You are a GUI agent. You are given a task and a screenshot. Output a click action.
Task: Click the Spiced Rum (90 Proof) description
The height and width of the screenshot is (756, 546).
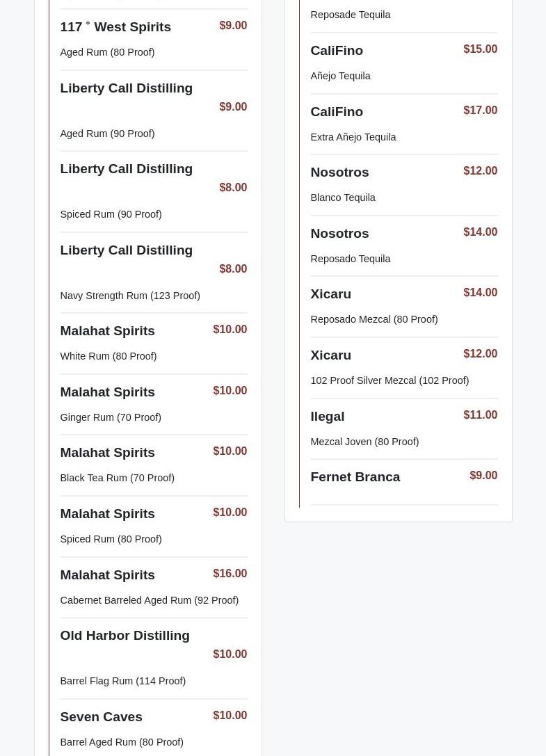111,214
